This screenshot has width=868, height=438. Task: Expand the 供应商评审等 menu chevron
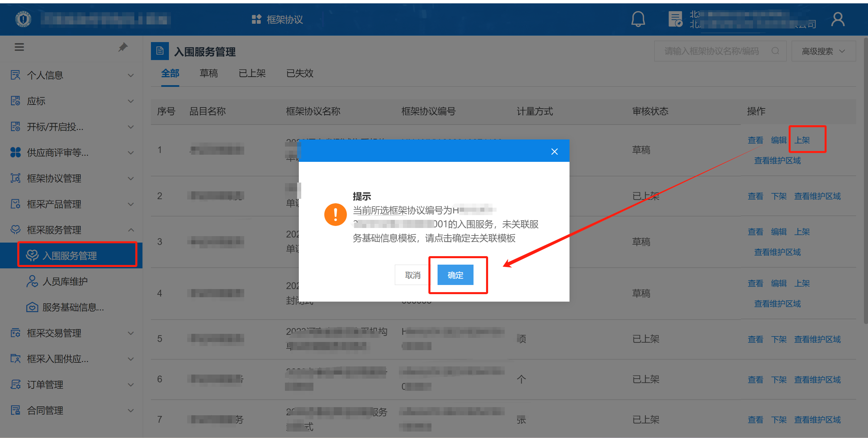(131, 153)
